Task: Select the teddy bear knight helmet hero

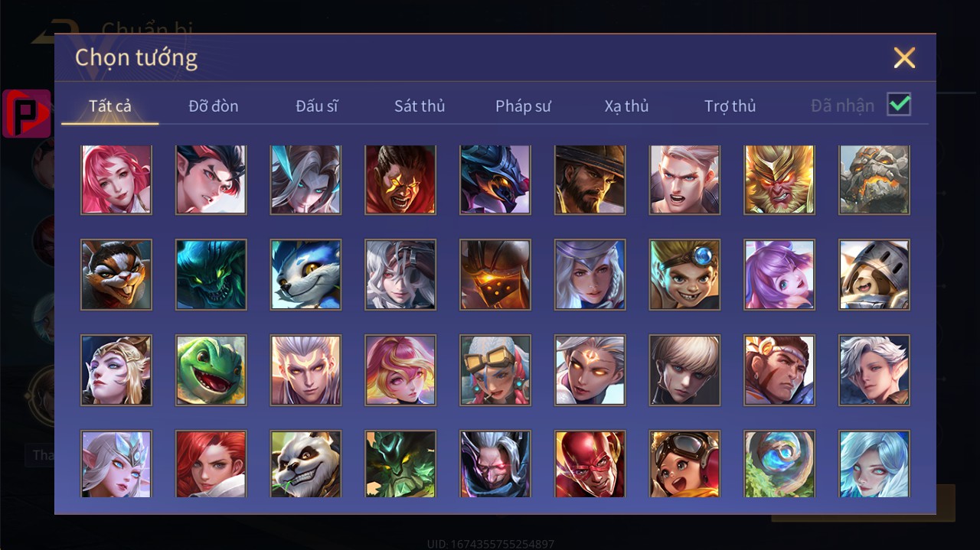Action: point(874,275)
